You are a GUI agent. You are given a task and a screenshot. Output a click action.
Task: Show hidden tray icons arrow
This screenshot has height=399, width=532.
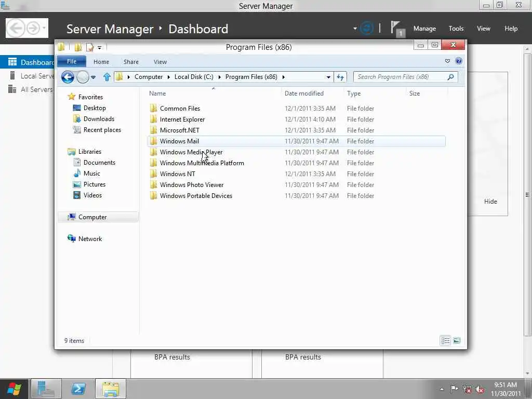pyautogui.click(x=442, y=389)
